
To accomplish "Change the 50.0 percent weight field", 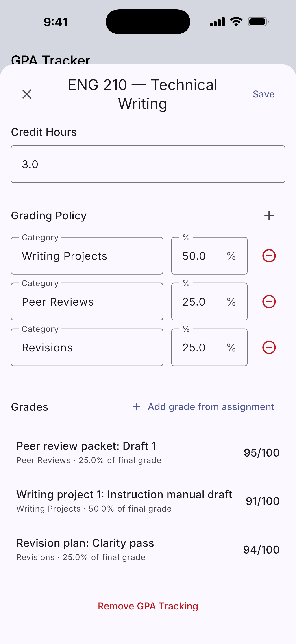I will tap(209, 256).
